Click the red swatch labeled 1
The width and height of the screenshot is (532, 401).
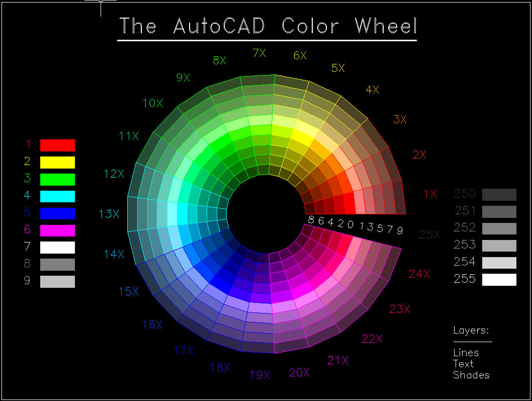tap(57, 145)
